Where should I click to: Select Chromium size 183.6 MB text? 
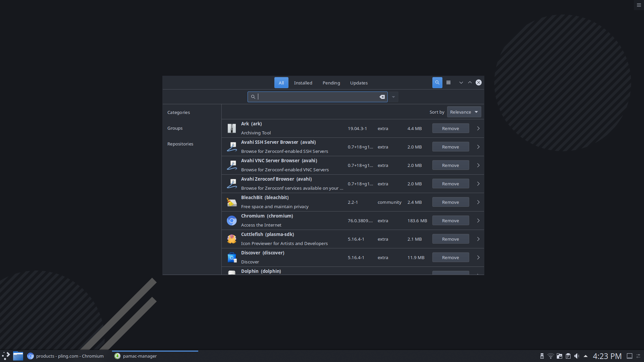click(417, 221)
